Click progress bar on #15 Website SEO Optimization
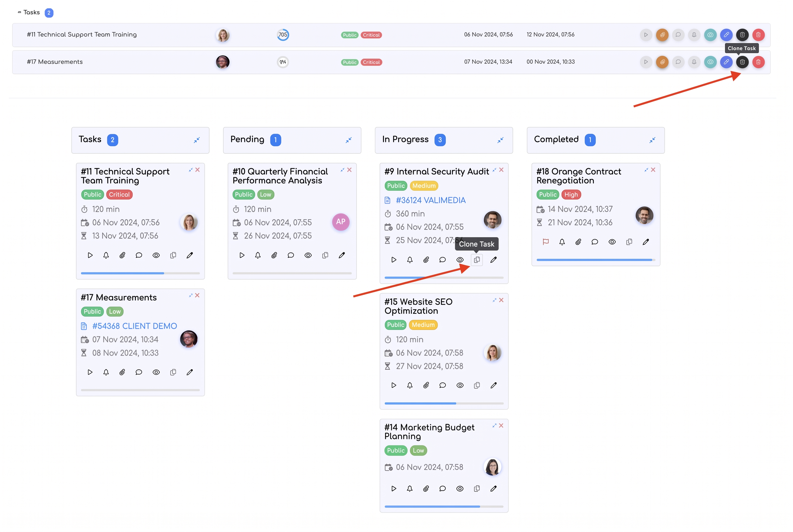Image resolution: width=793 pixels, height=532 pixels. coord(444,403)
